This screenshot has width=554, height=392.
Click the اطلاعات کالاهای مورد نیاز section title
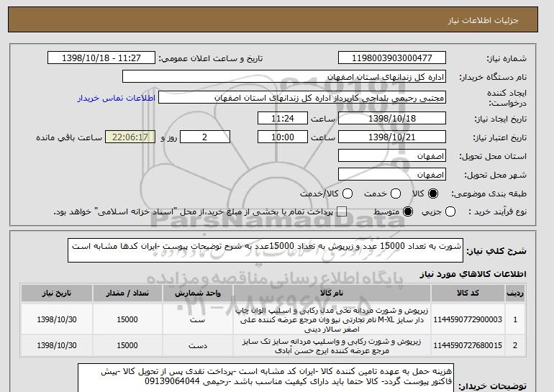(473, 274)
